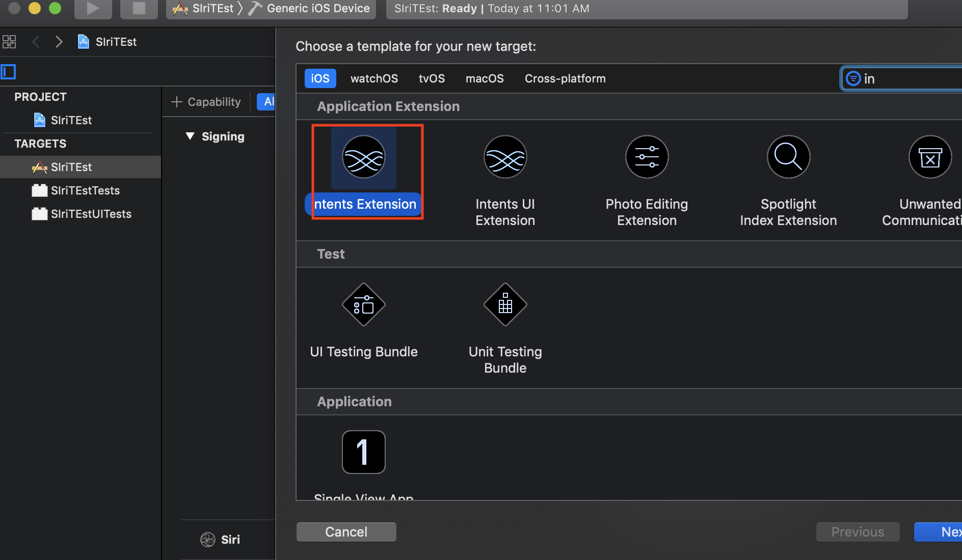
Task: Open the Siri capability row
Action: click(220, 539)
